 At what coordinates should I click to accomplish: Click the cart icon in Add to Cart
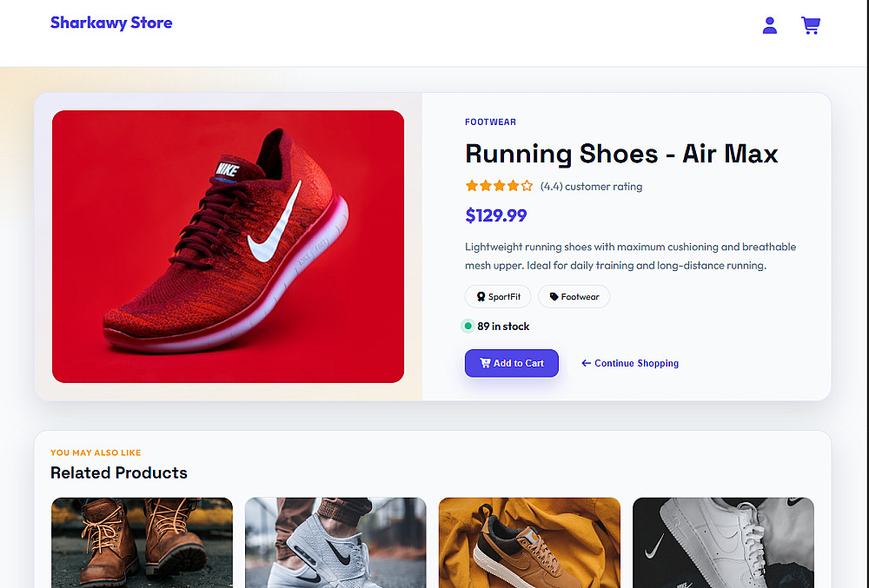point(485,363)
